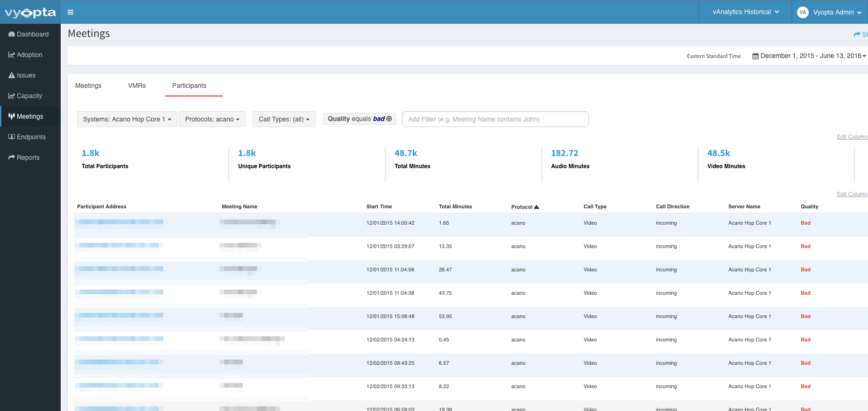The width and height of the screenshot is (868, 411).
Task: Click total minutes value 0.45
Action: [x=444, y=340]
